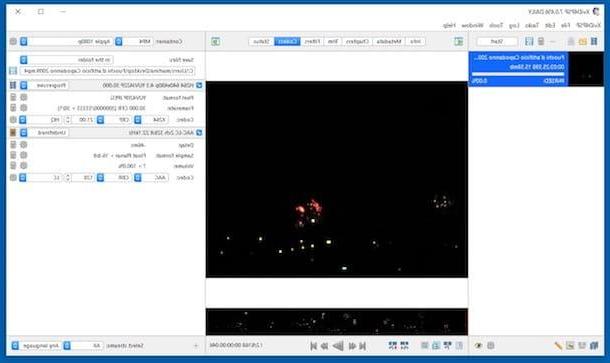The image size is (610, 363).
Task: Click the gear icon in the Pixel Format row
Action: [x=23, y=97]
